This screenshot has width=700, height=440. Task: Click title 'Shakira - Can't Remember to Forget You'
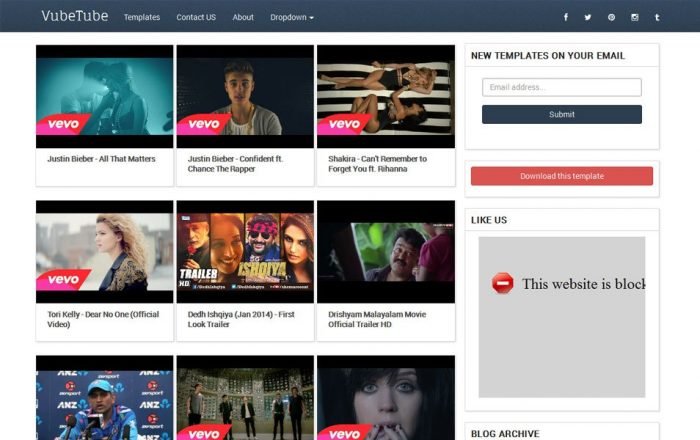(x=377, y=164)
